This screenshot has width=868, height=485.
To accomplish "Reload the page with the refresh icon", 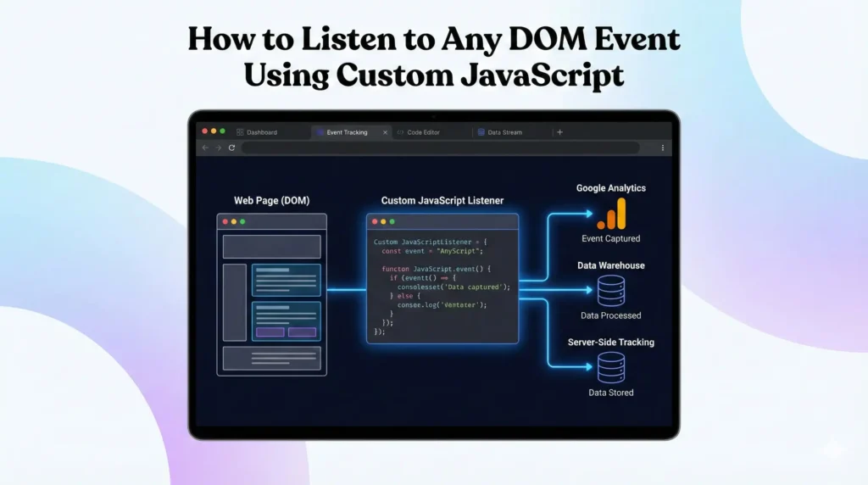I will coord(231,148).
